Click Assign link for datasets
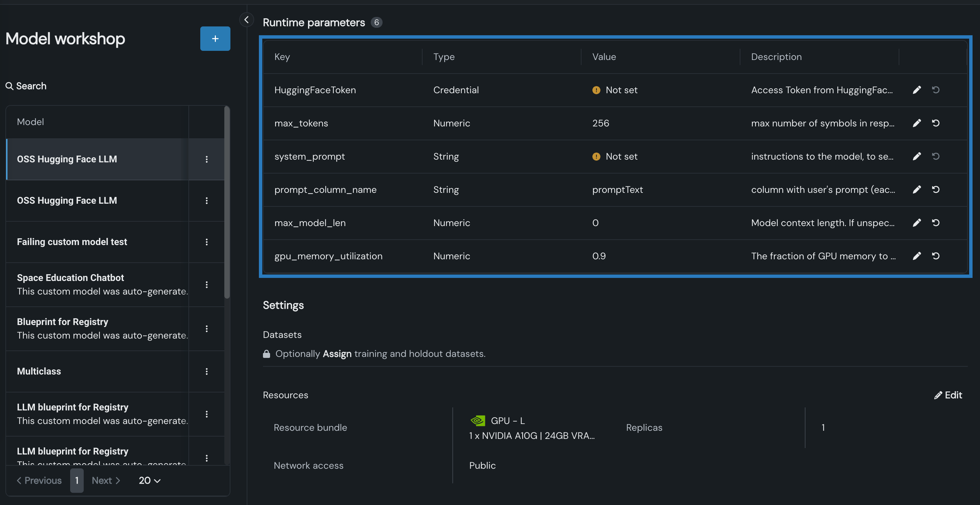The height and width of the screenshot is (505, 980). (x=337, y=353)
